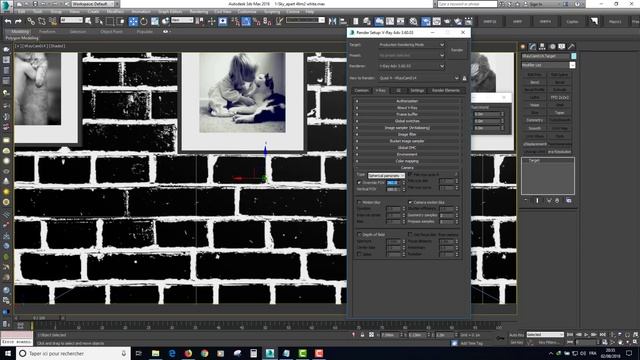
Task: Click Configure Modifier Sets icon
Action: pyautogui.click(x=569, y=200)
